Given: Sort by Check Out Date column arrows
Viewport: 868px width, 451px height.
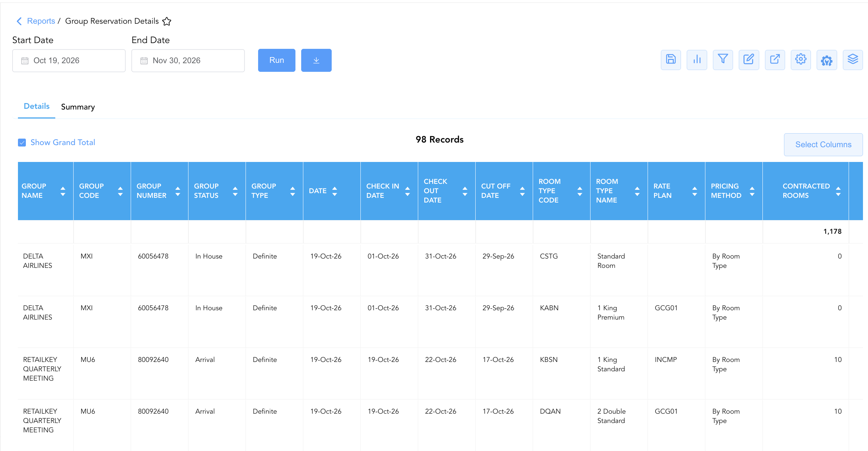Looking at the screenshot, I should (465, 191).
